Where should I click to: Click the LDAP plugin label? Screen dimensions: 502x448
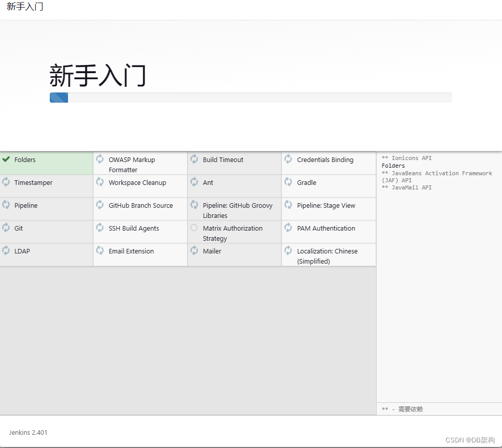tap(22, 251)
